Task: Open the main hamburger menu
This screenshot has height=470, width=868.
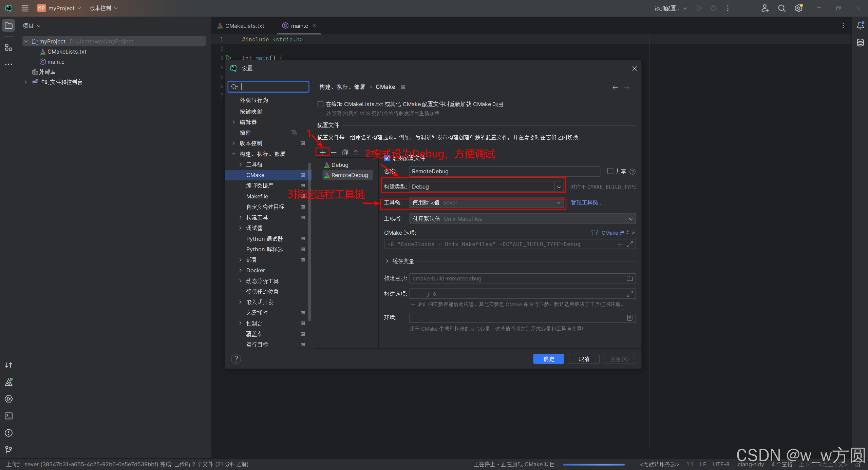Action: [x=25, y=8]
